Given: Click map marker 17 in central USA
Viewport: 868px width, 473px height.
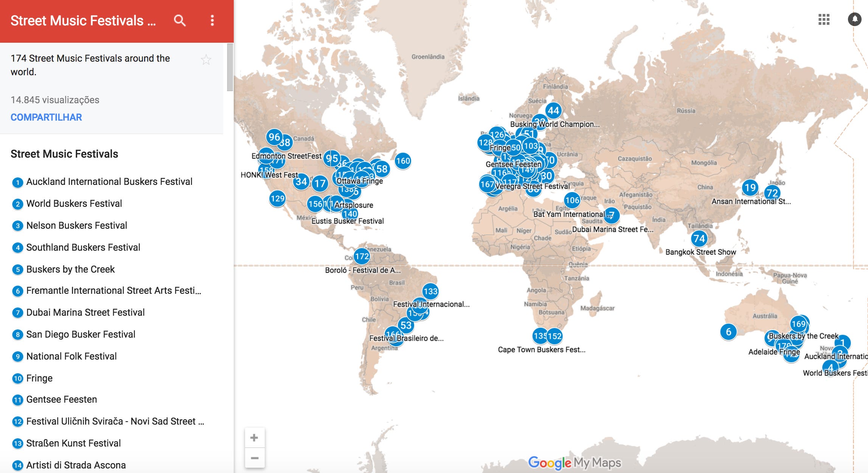Looking at the screenshot, I should 320,184.
